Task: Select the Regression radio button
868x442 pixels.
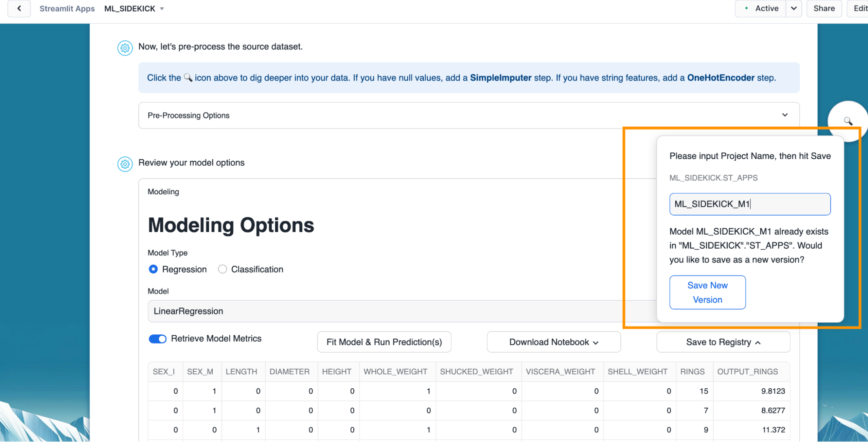Action: 153,269
